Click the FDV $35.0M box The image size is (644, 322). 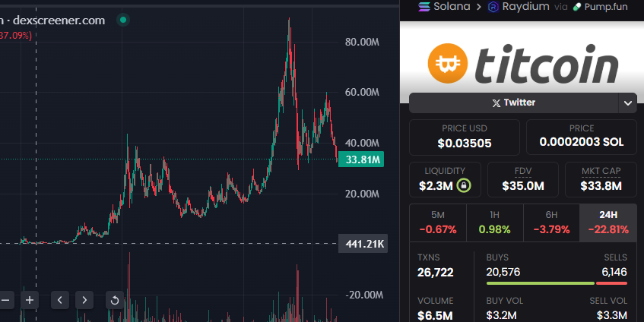[x=523, y=180]
